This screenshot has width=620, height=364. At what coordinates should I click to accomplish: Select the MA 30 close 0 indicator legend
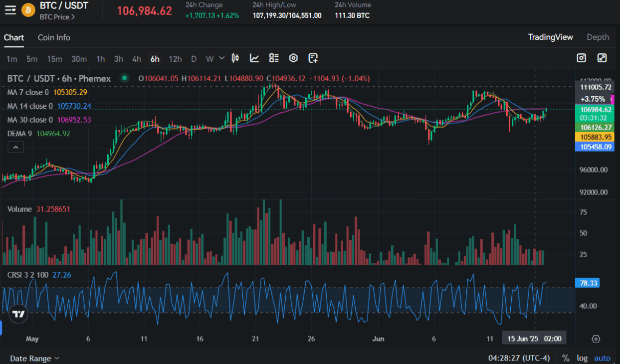click(30, 120)
